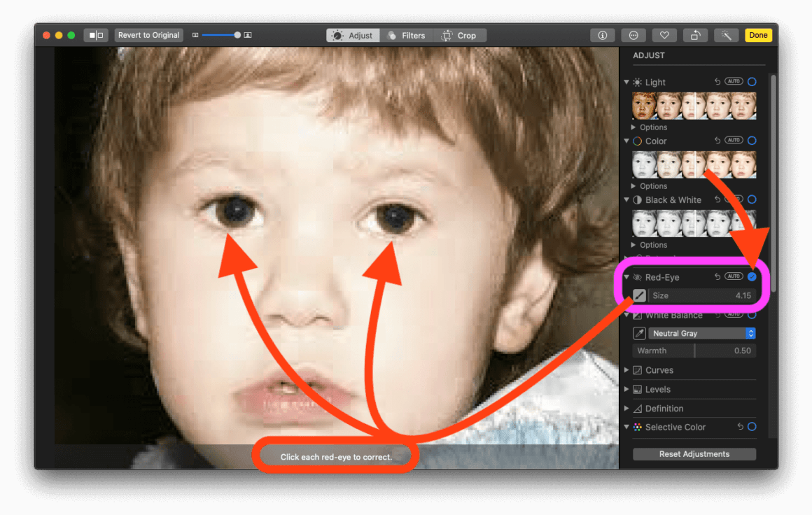
Task: Click the Adjust panel scrollbar
Action: tap(773, 184)
